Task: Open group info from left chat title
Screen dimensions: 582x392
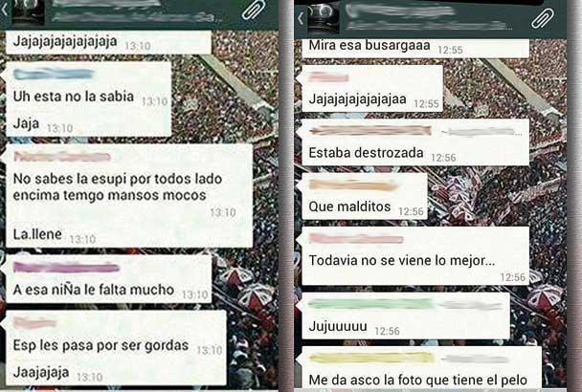Action: tap(136, 11)
